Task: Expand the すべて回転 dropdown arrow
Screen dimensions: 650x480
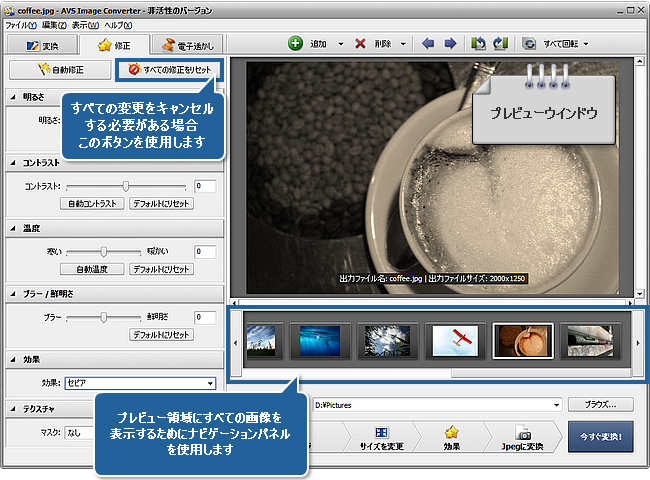Action: coord(585,44)
